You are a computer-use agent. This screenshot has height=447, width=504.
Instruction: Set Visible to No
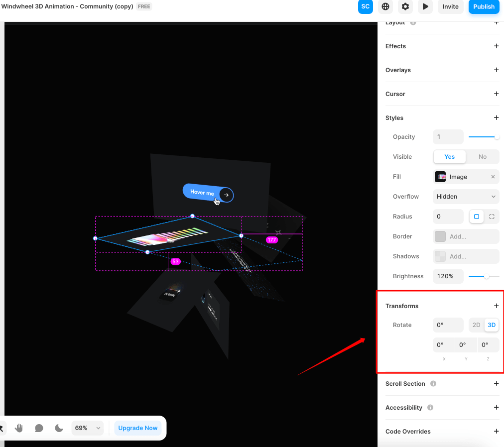click(x=482, y=157)
